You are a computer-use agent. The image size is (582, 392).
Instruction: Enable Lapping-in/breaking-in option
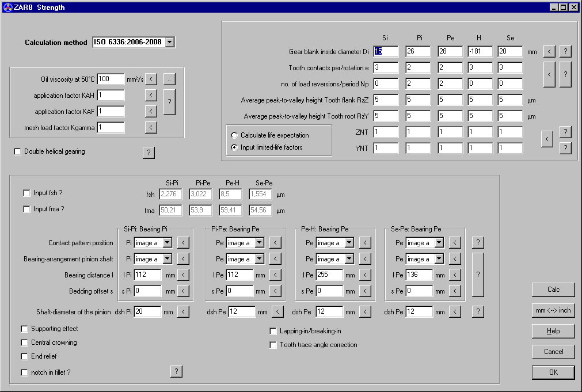[273, 332]
